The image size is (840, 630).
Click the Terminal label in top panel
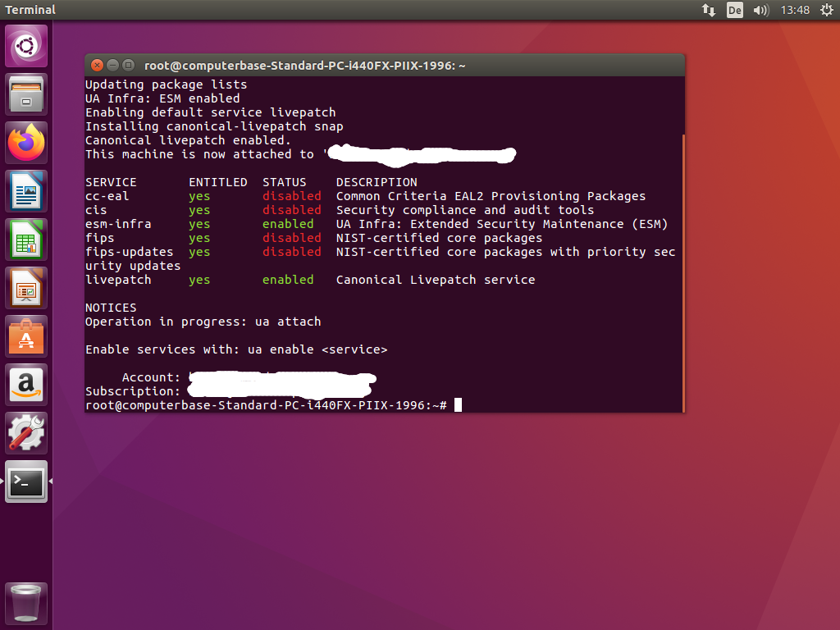click(x=30, y=10)
